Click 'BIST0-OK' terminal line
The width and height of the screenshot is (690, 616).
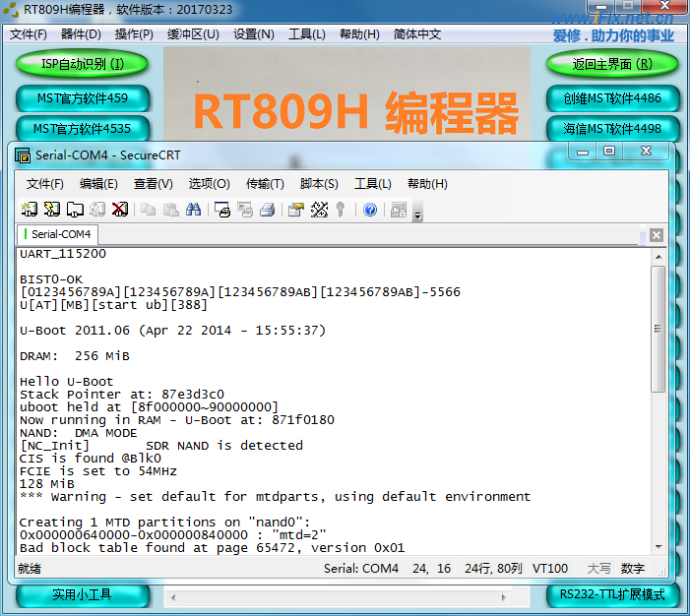(51, 279)
